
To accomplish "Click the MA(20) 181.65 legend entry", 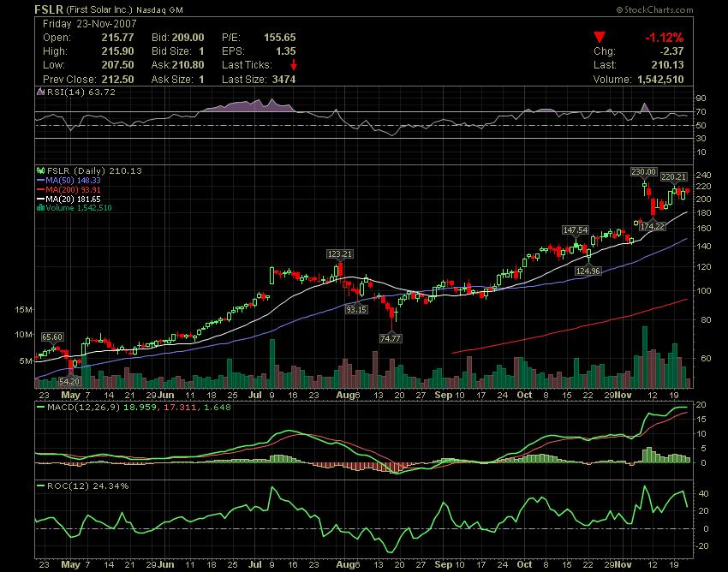I will [x=69, y=199].
